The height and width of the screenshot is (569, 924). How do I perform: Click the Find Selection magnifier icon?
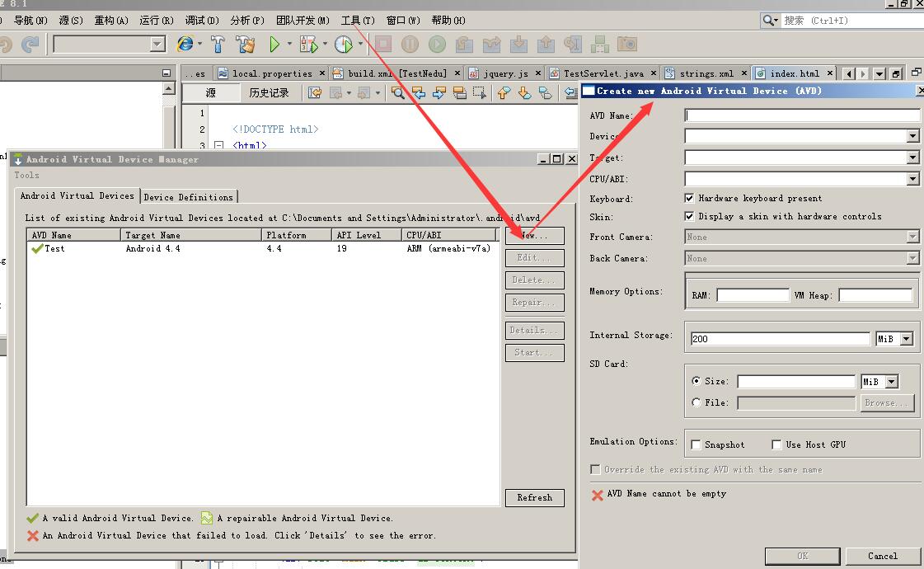click(398, 92)
